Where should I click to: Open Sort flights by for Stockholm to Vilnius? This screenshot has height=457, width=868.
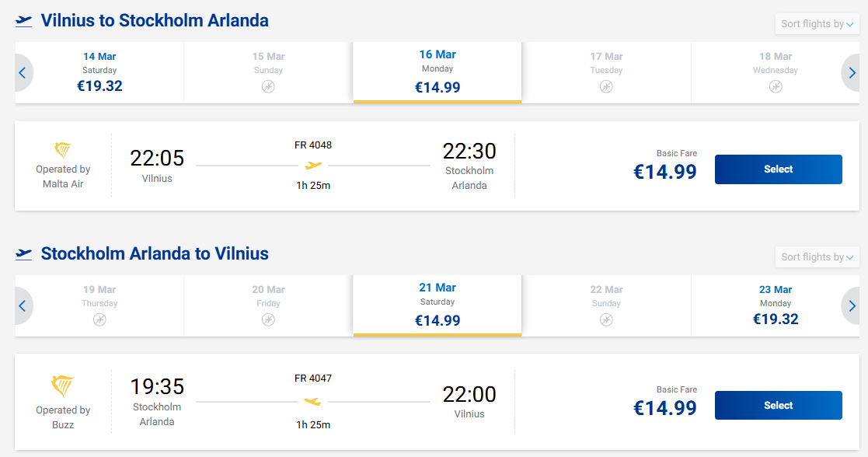pyautogui.click(x=817, y=257)
